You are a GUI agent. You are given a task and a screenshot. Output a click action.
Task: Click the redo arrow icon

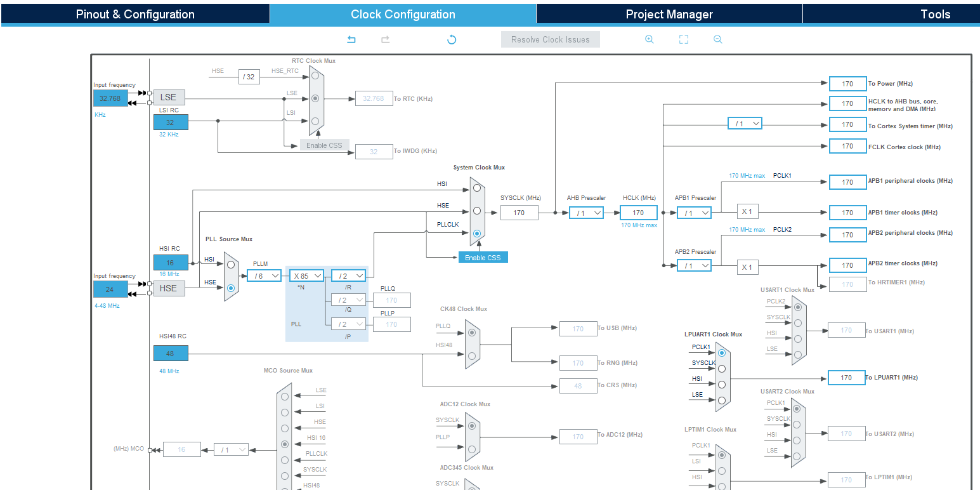[385, 39]
